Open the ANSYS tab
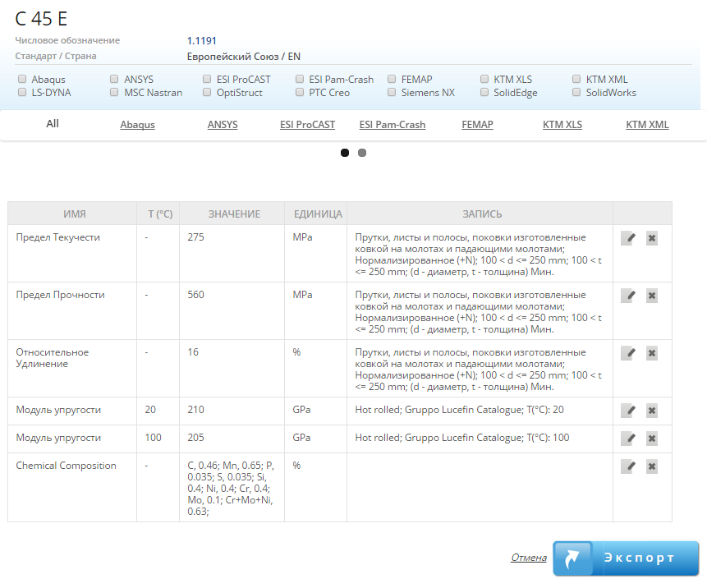The width and height of the screenshot is (707, 588). 223,125
